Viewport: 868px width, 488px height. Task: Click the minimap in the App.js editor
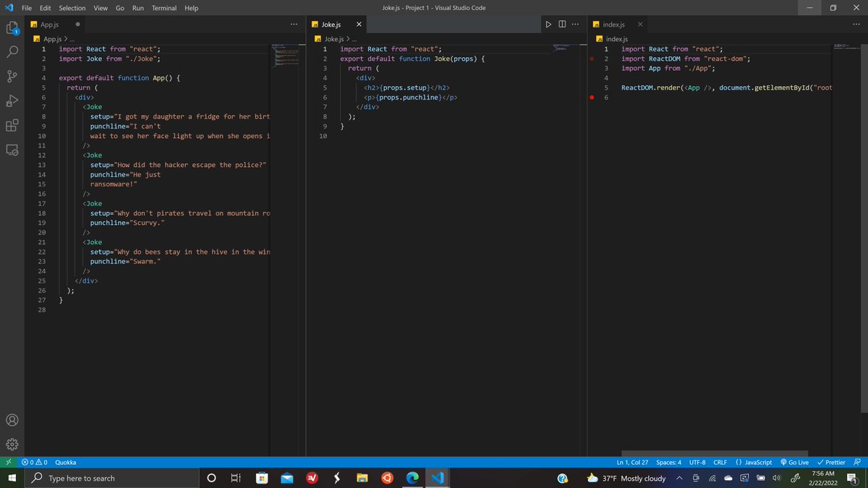pos(284,55)
